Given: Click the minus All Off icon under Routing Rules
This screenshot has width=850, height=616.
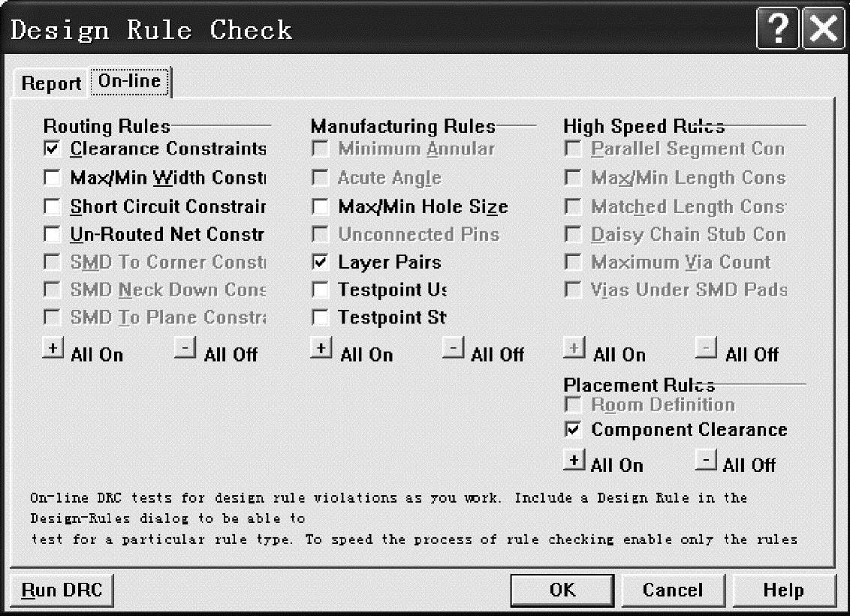Looking at the screenshot, I should [x=185, y=348].
